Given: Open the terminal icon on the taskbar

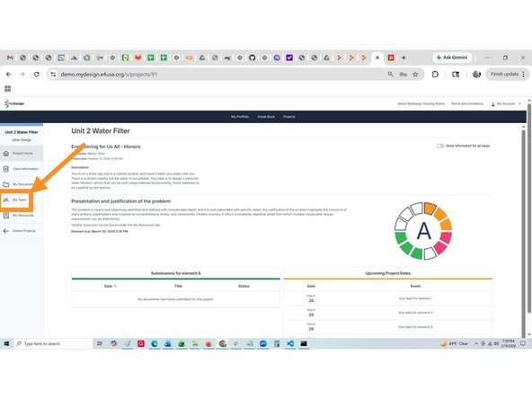Looking at the screenshot, I should [304, 343].
